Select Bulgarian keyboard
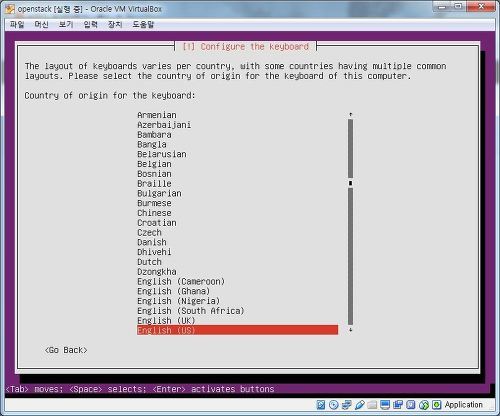The width and height of the screenshot is (500, 416). point(159,193)
